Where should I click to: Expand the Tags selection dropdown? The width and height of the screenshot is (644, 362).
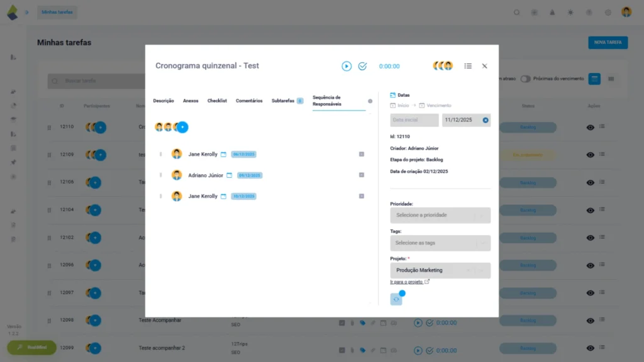(x=440, y=243)
